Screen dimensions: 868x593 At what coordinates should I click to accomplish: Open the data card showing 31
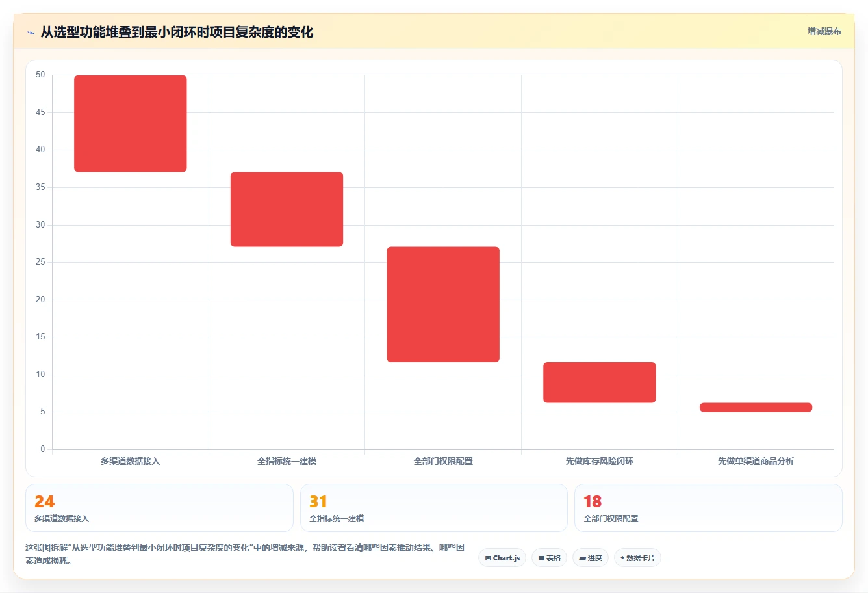[434, 508]
